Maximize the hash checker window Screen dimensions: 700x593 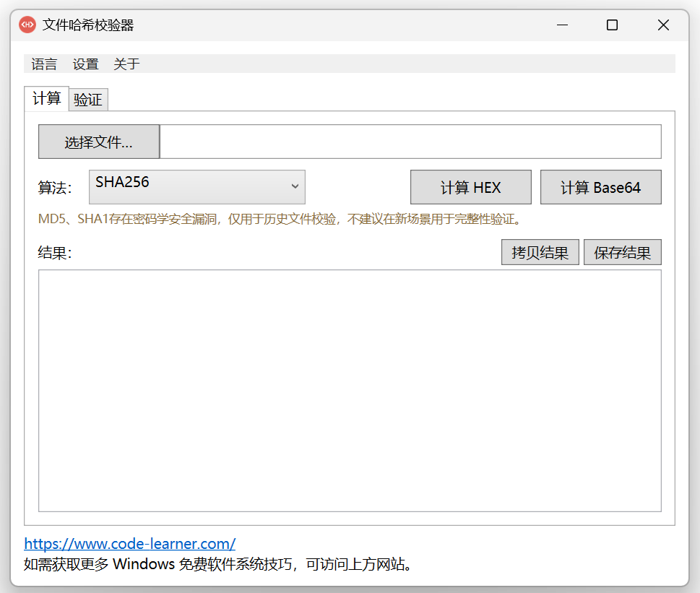point(612,25)
